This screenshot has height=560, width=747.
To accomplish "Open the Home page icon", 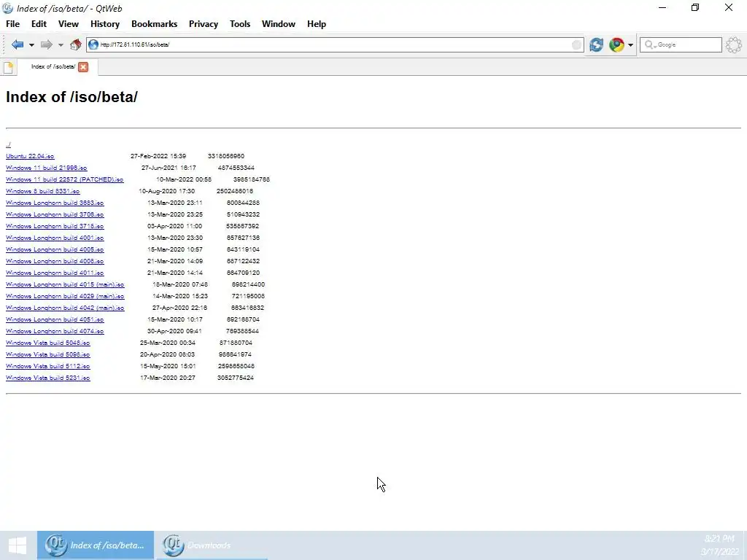I will coord(75,44).
